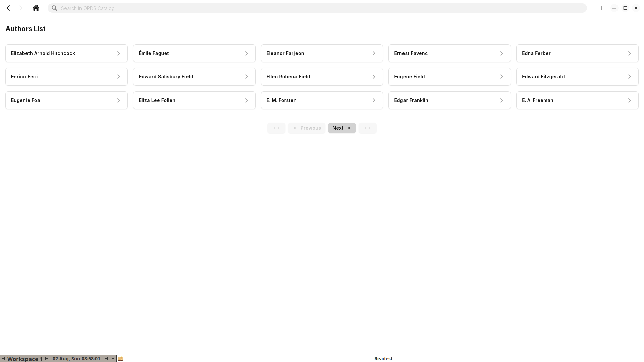
Task: Click right arrow after taskbar clock
Action: [x=113, y=359]
